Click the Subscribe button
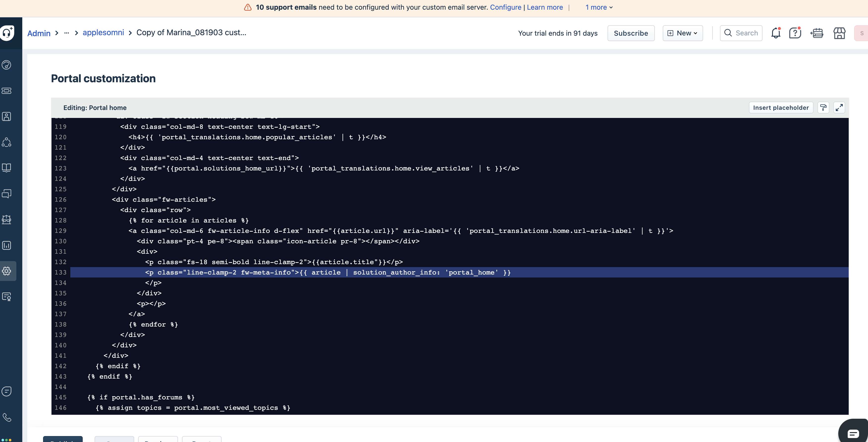 (x=631, y=33)
